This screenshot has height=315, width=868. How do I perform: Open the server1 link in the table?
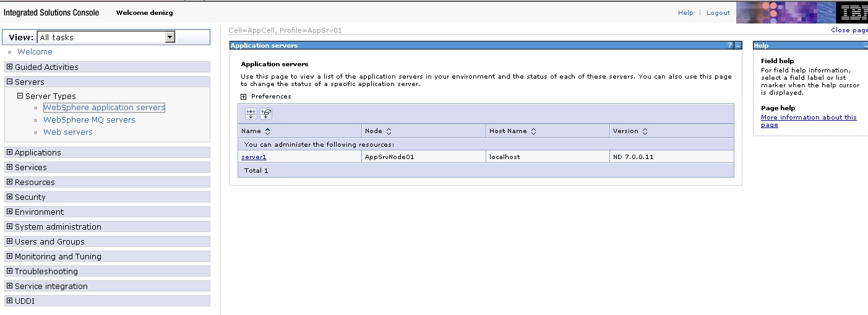(x=254, y=157)
